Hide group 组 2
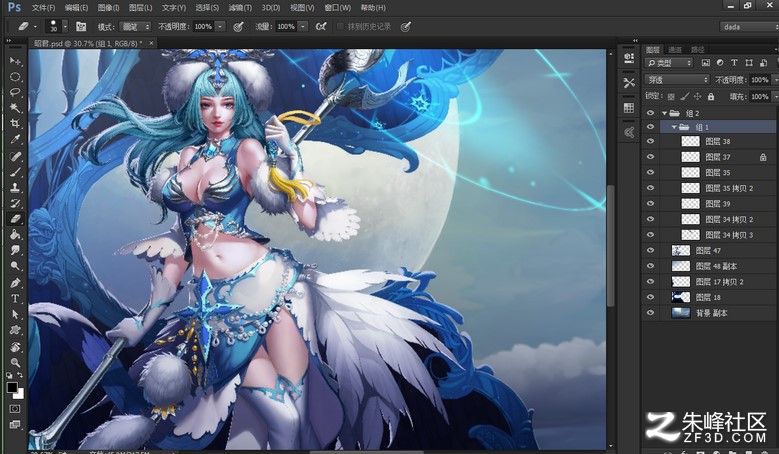The width and height of the screenshot is (779, 454). (650, 113)
